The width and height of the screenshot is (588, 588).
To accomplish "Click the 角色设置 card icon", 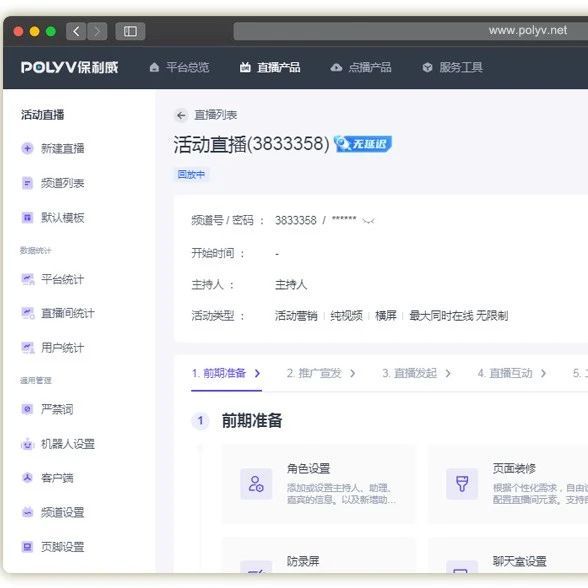I will 256,484.
